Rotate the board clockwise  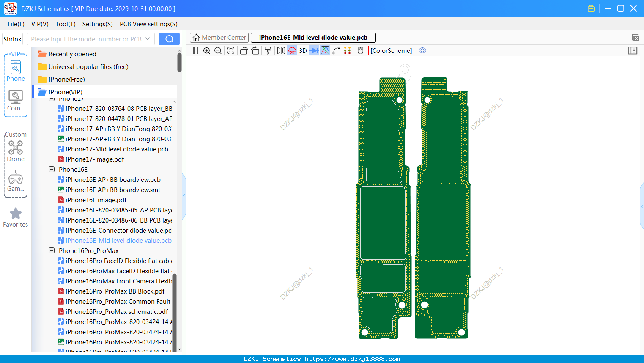point(255,51)
